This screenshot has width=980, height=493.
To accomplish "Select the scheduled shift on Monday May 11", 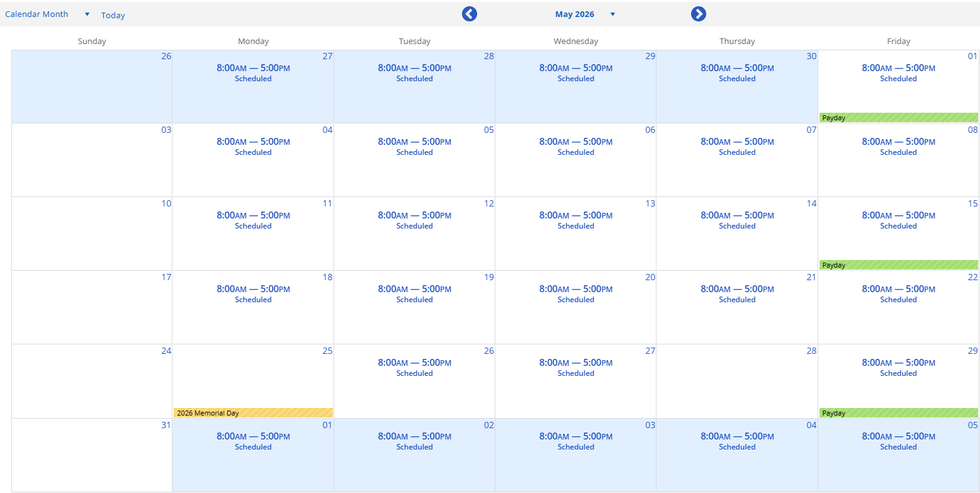I will coord(253,220).
